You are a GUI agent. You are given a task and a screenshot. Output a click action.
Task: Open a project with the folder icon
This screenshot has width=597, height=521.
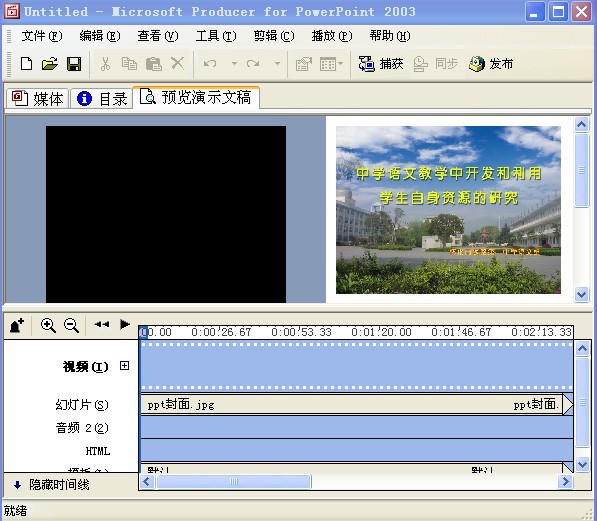click(50, 64)
